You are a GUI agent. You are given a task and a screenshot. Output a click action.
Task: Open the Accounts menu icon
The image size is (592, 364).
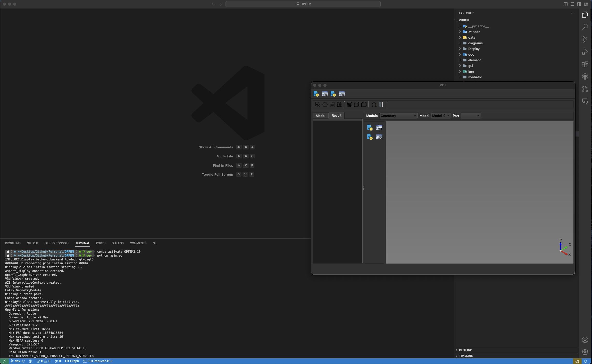coord(585,340)
